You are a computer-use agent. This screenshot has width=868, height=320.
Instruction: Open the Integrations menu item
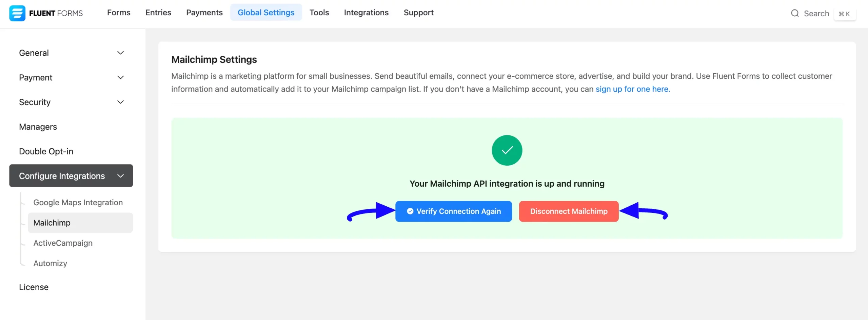pyautogui.click(x=366, y=13)
